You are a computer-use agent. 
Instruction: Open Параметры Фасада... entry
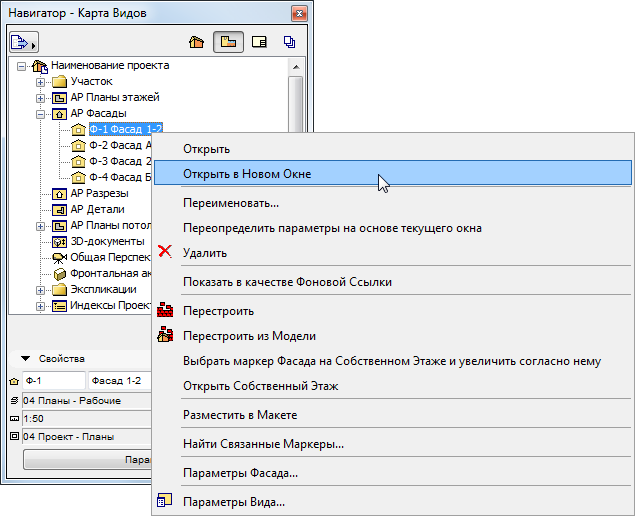coord(393,473)
